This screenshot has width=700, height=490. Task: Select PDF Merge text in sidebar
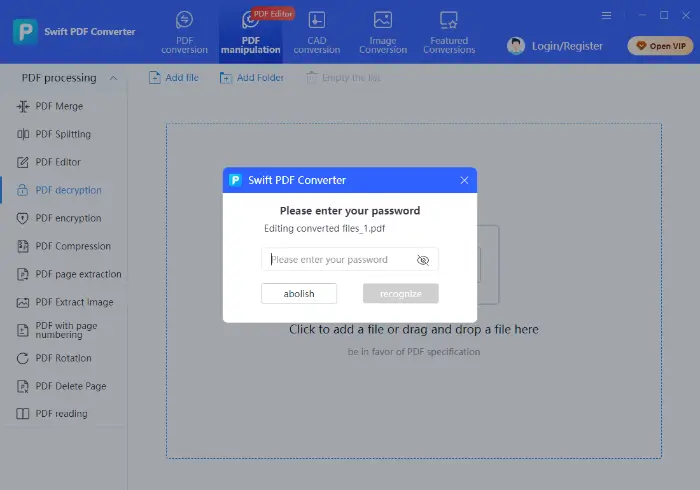coord(59,106)
